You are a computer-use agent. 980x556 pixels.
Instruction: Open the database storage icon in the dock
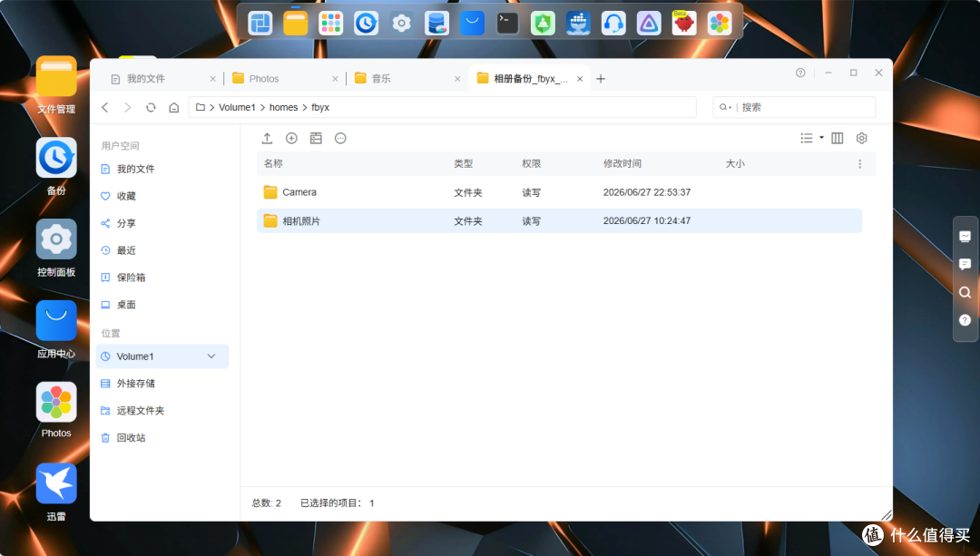(436, 23)
